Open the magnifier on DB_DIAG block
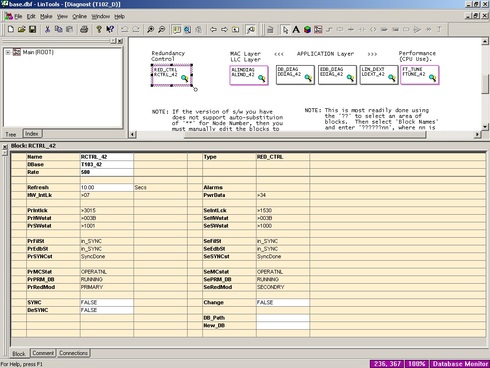Image resolution: width=490 pixels, height=368 pixels. [x=308, y=78]
